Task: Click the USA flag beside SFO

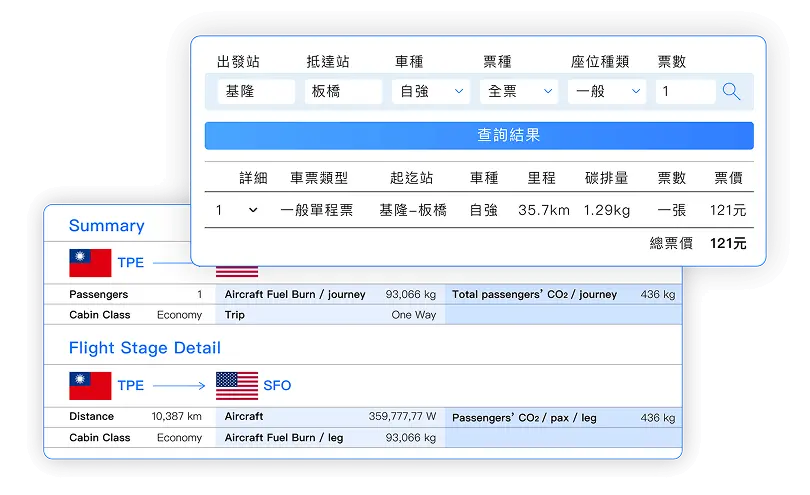Action: click(x=237, y=385)
